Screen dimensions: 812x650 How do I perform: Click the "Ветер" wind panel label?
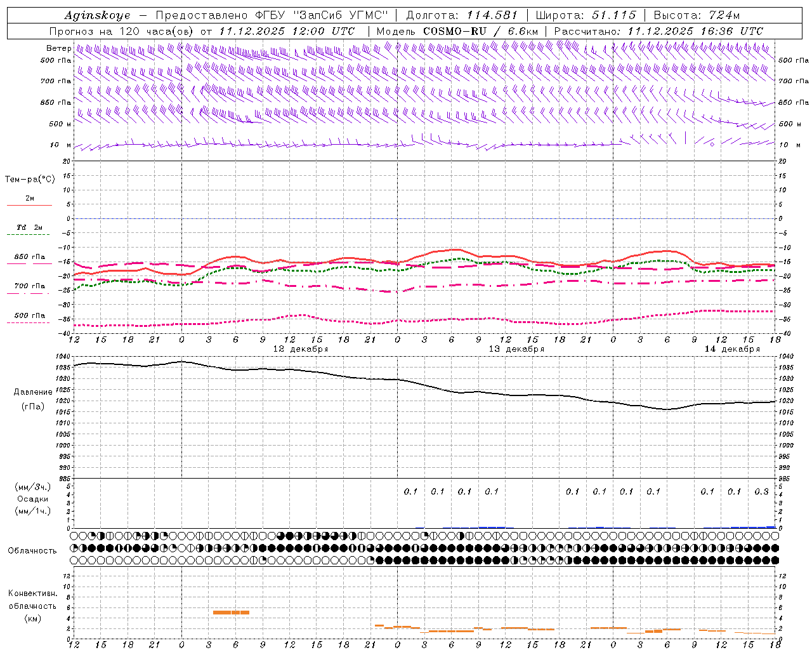pos(58,48)
